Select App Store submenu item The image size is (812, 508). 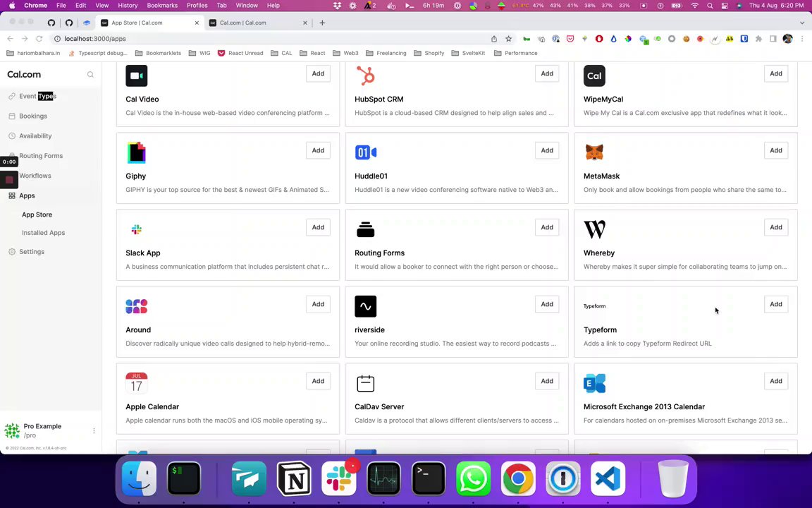[x=37, y=214]
